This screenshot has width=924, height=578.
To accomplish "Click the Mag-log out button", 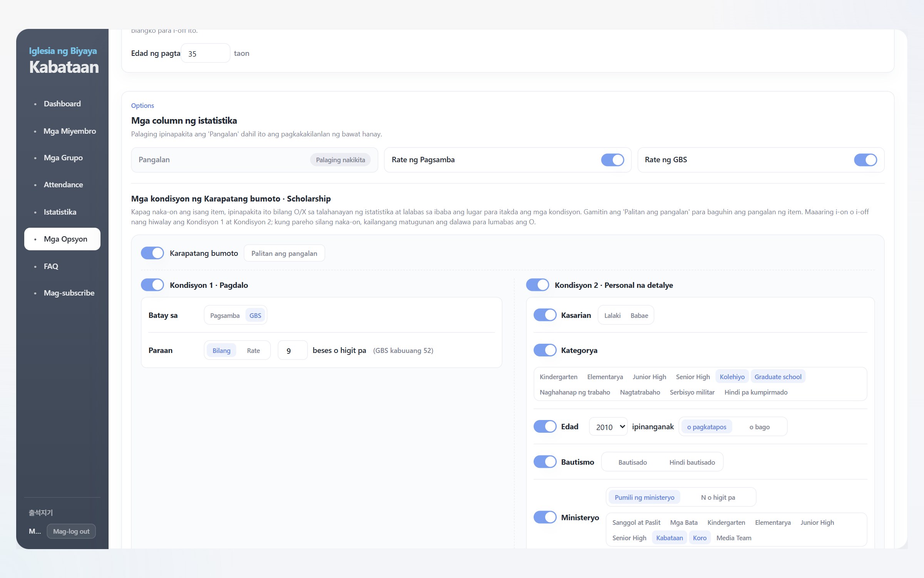I will [x=71, y=531].
